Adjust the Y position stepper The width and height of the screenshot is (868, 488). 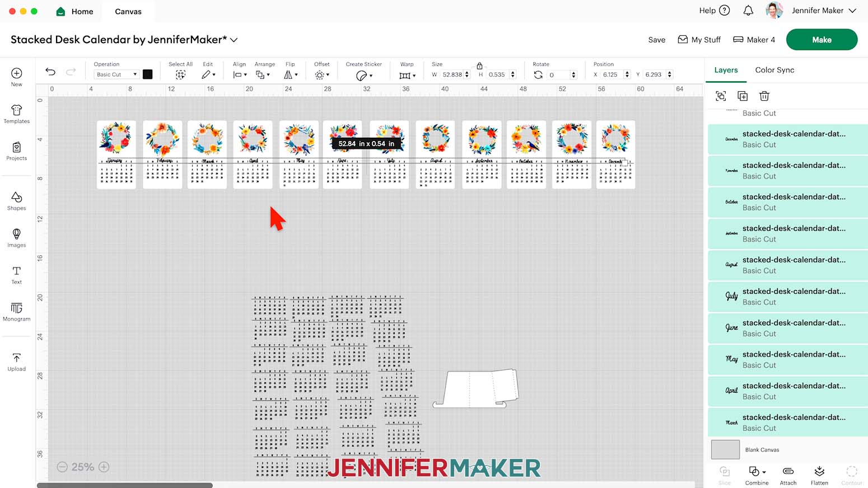pyautogui.click(x=669, y=74)
